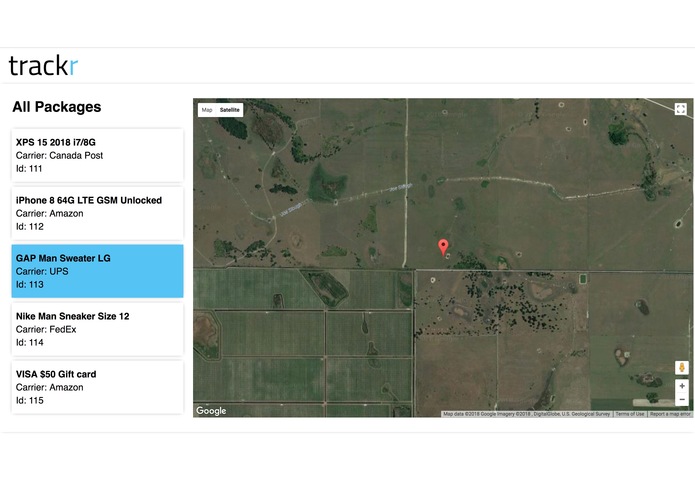Zoom out on the map
This screenshot has height=494, width=695.
tap(682, 400)
